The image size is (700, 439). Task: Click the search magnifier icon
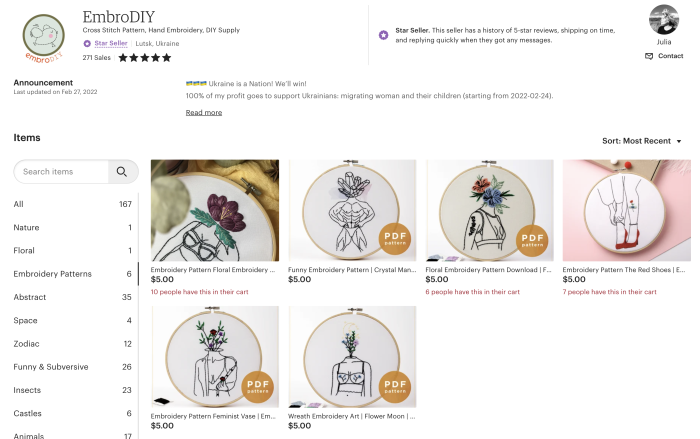point(122,171)
